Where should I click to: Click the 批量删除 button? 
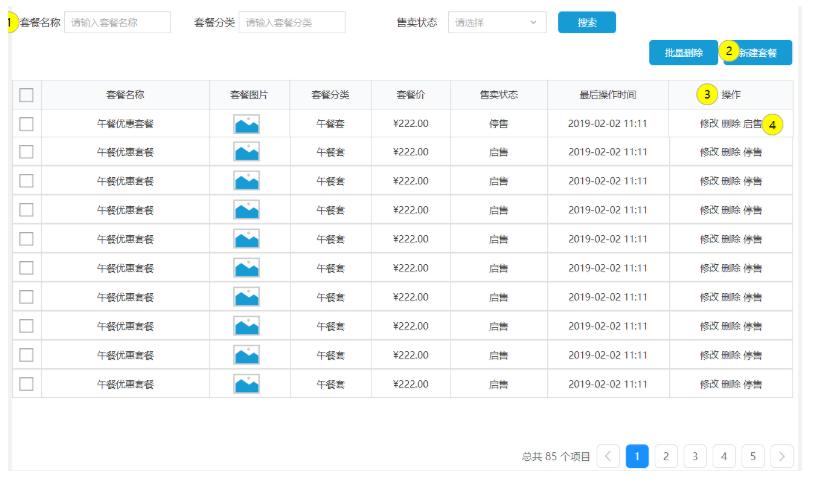(683, 52)
